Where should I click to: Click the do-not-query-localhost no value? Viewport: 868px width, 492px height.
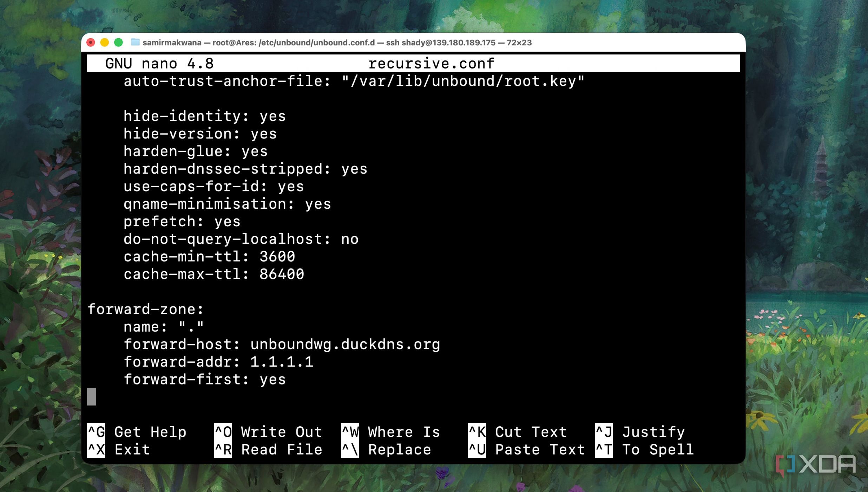click(x=350, y=239)
